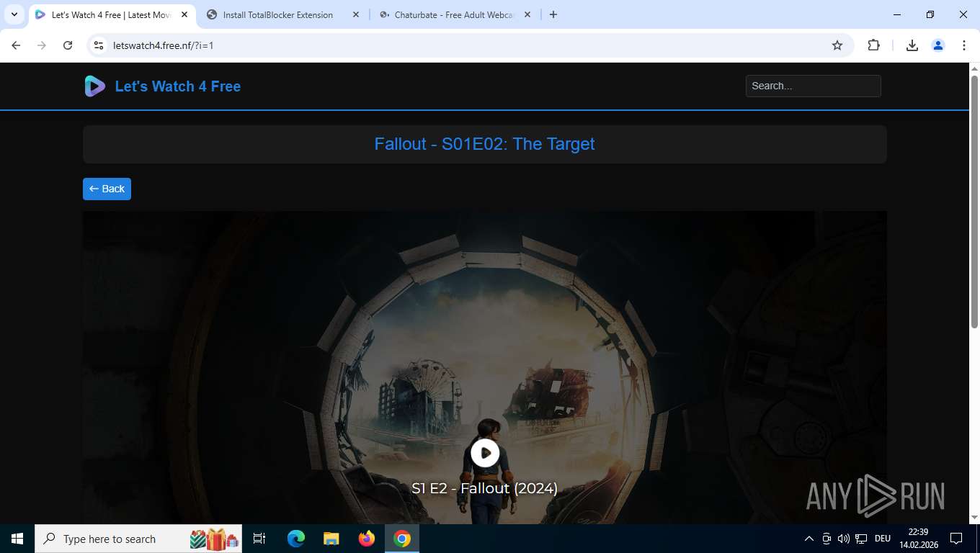Show hidden system tray icons
This screenshot has width=980, height=553.
[x=808, y=539]
